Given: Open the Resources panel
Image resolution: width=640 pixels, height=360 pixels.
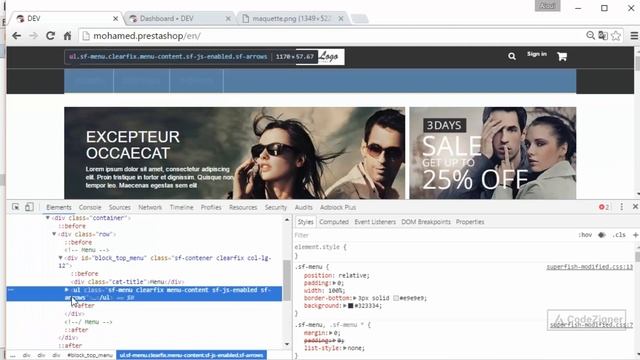Looking at the screenshot, I should 243,207.
